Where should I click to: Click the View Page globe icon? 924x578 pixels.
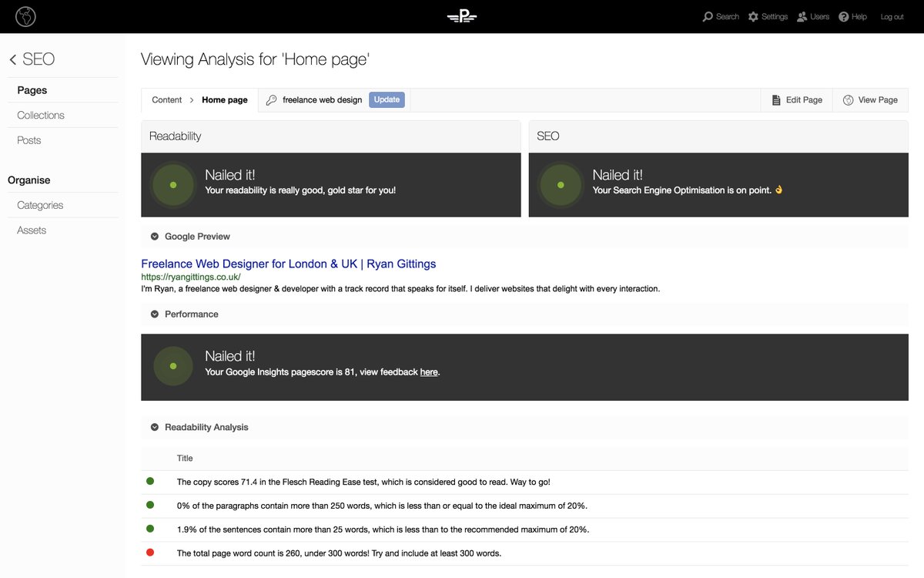pos(848,100)
